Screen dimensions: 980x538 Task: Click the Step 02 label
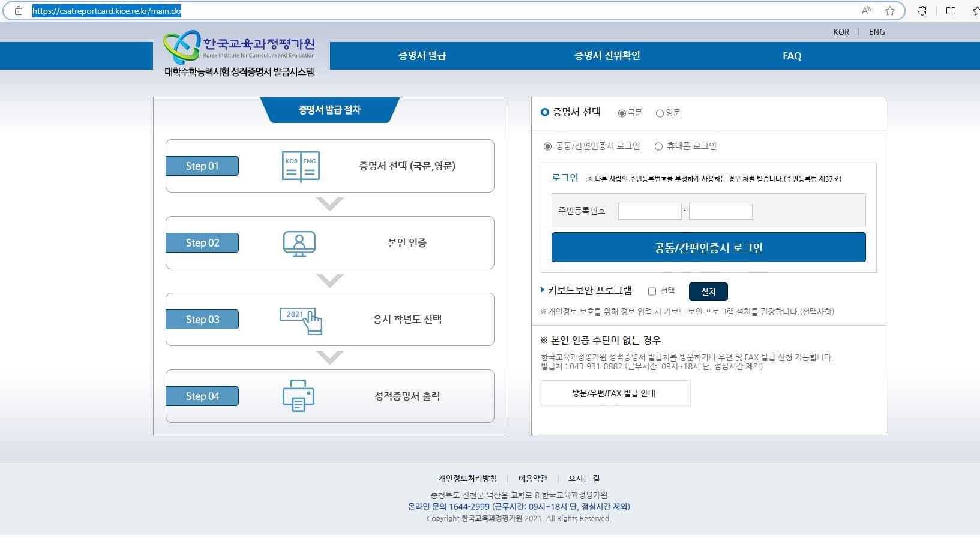(202, 243)
